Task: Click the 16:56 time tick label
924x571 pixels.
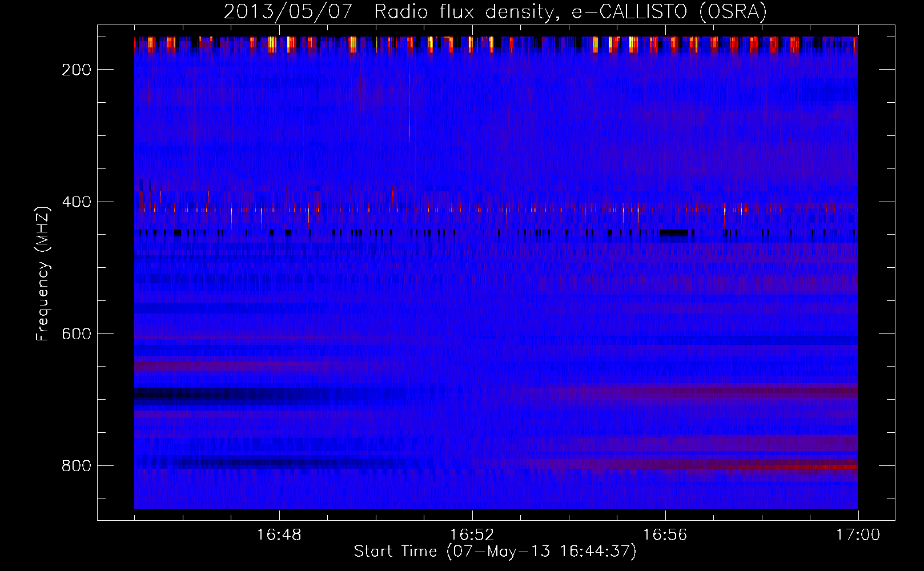Action: coord(665,535)
